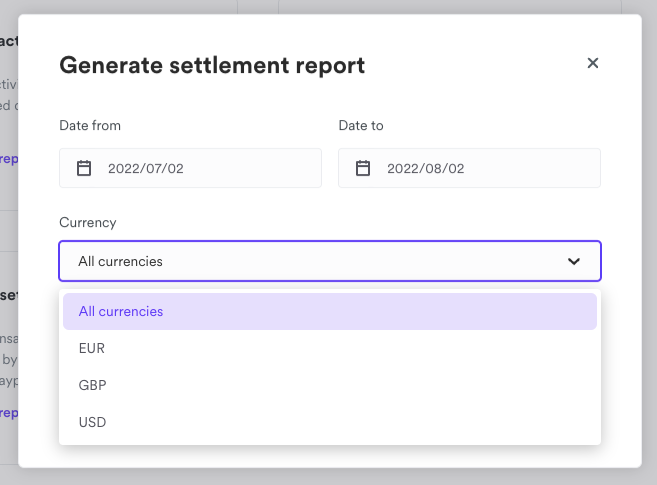Click the bold background heading at top left

[9, 41]
